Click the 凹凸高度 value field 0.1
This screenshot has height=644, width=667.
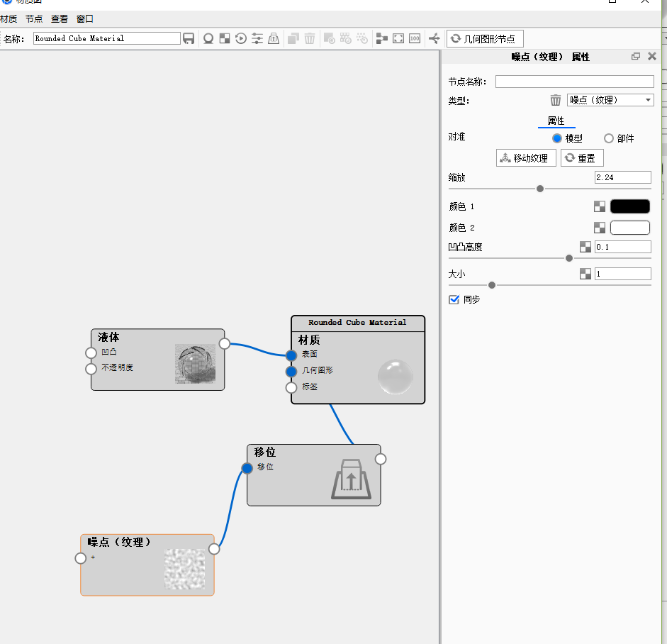(x=623, y=247)
